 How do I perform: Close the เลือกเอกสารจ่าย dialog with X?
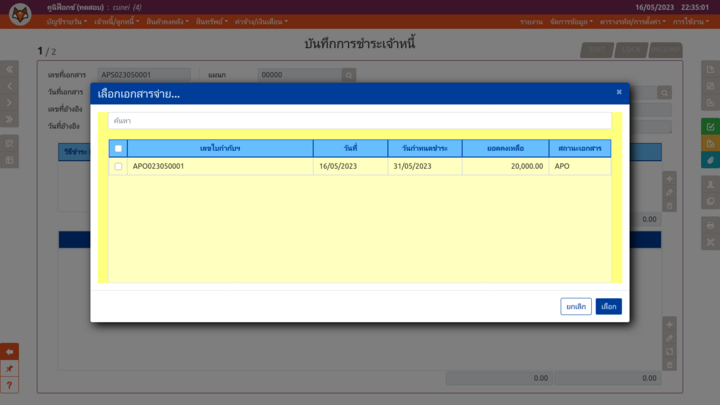click(619, 92)
